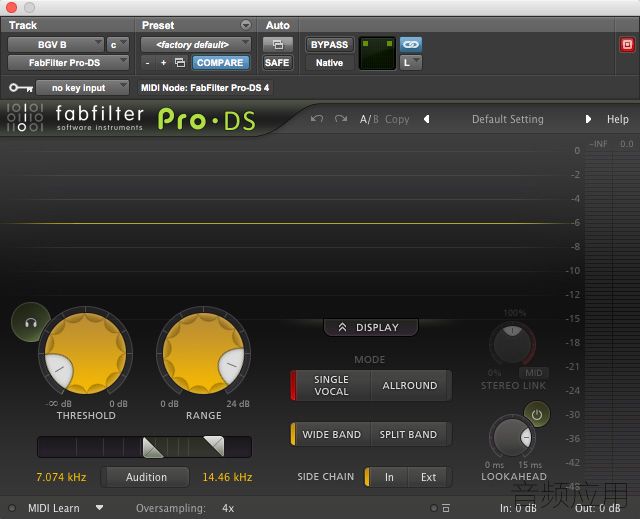Viewport: 640px width, 519px height.
Task: Click the Out: 0 dB readout
Action: point(598,508)
